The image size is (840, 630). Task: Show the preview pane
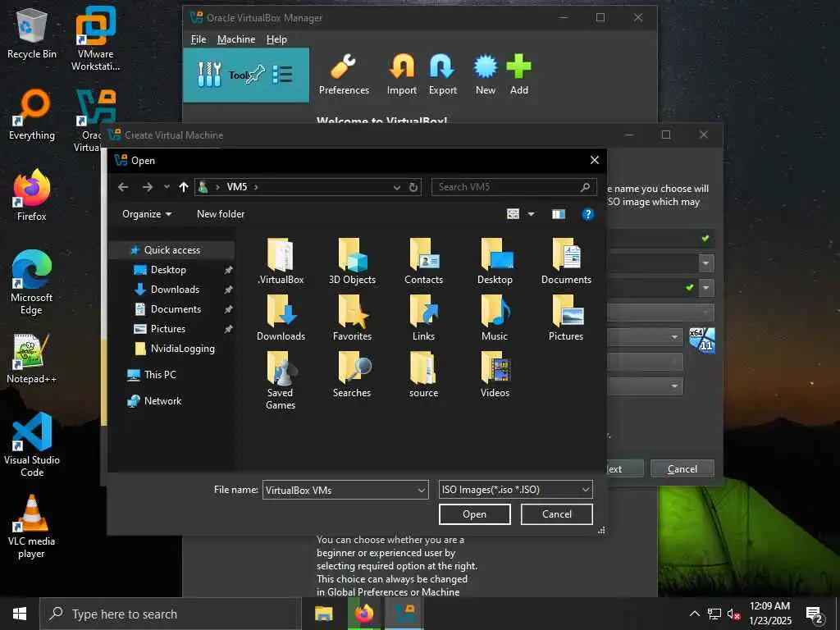[x=558, y=214]
